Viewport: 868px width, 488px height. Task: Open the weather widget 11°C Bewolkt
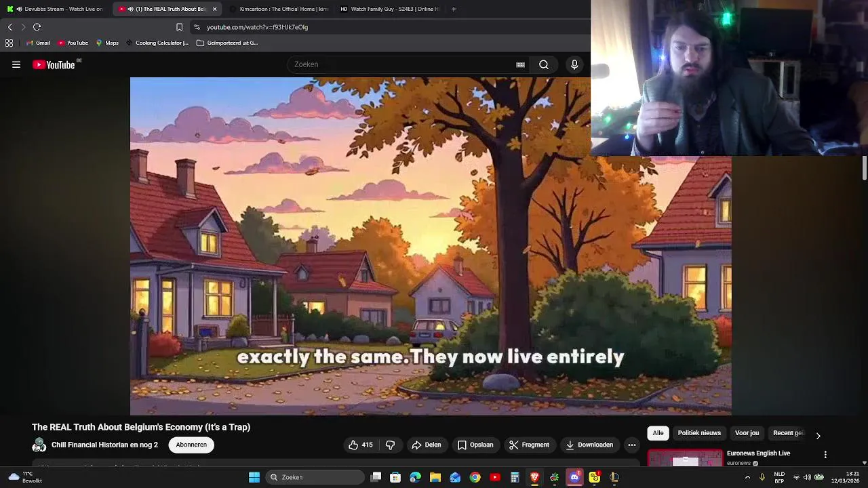click(26, 477)
